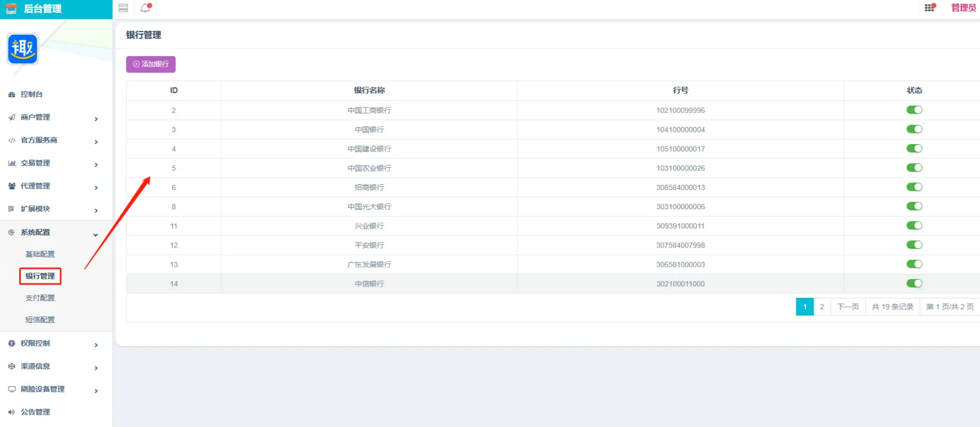Image resolution: width=980 pixels, height=427 pixels.
Task: Click the 第 1 页/共 2 页 indicator
Action: pos(950,307)
